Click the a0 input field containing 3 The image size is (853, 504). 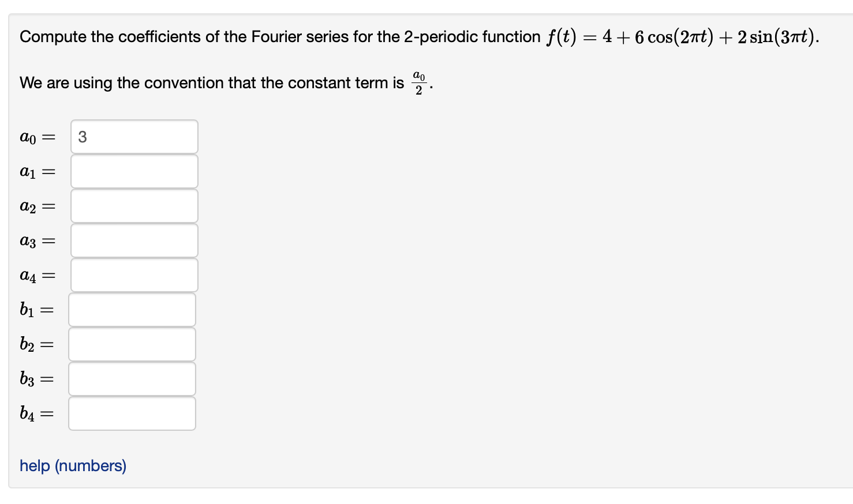click(133, 136)
